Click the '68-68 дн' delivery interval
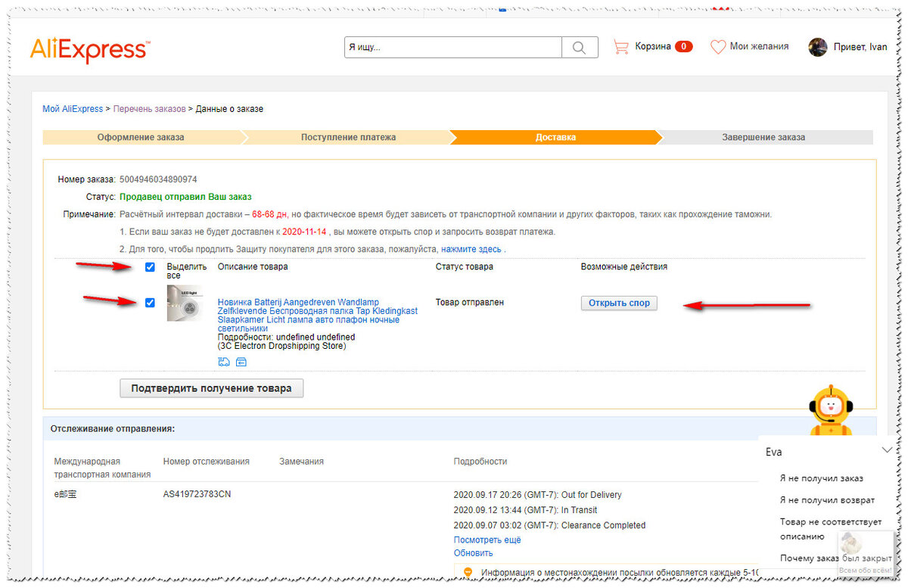Screen dimensions: 908x588 coord(270,214)
